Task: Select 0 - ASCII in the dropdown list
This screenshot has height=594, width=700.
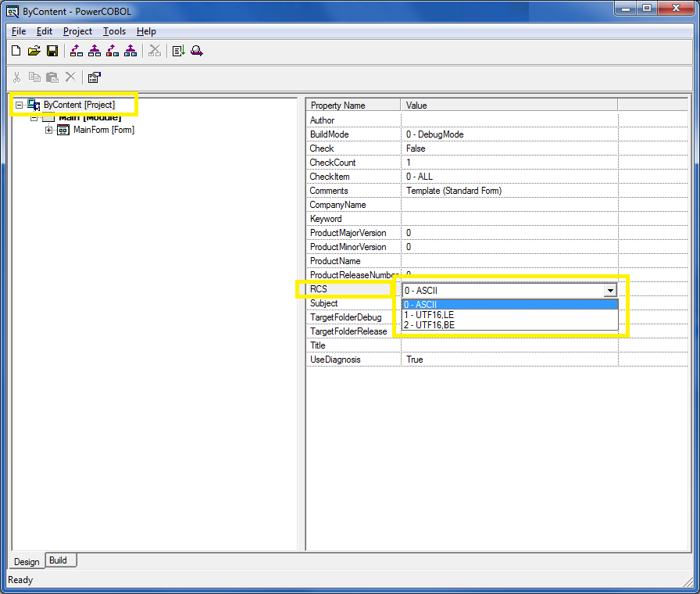Action: tap(510, 305)
